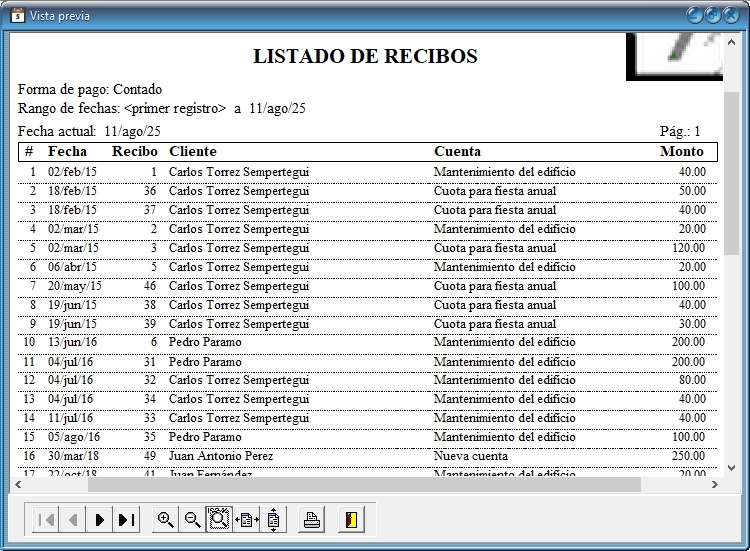
Task: Click receipt number 38 in row 8
Action: (150, 305)
